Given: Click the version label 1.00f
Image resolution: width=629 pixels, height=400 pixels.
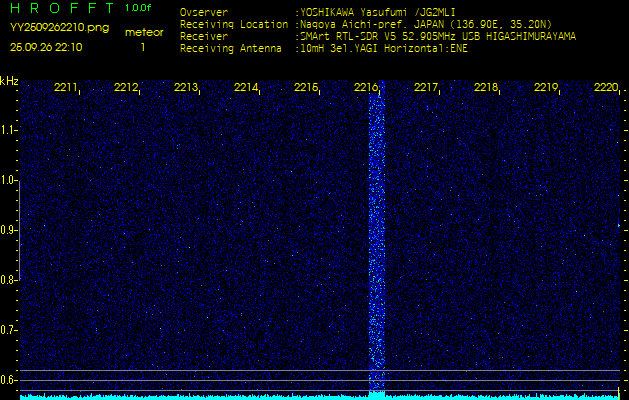Looking at the screenshot, I should point(138,8).
